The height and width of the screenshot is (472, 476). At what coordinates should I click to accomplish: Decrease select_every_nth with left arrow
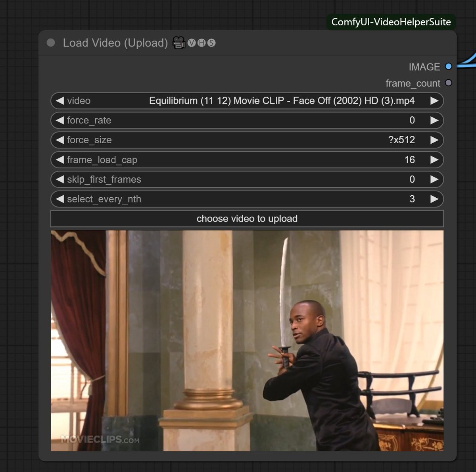[x=60, y=199]
